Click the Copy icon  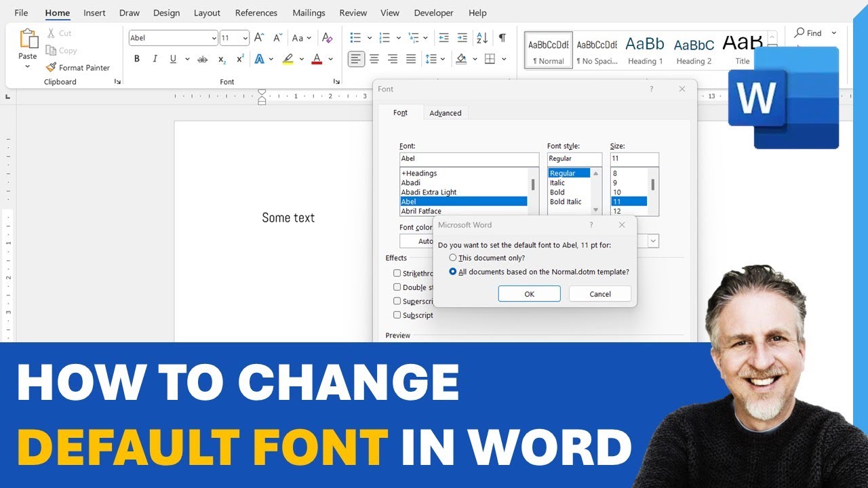51,50
